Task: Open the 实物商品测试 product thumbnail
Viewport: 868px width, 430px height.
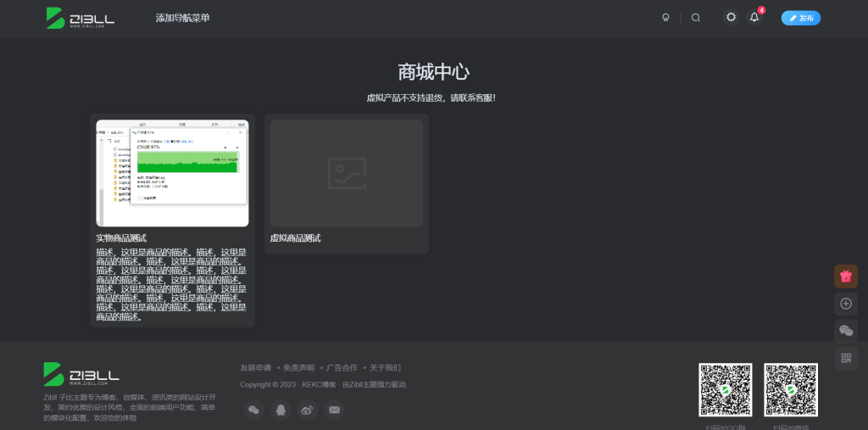Action: click(x=172, y=173)
